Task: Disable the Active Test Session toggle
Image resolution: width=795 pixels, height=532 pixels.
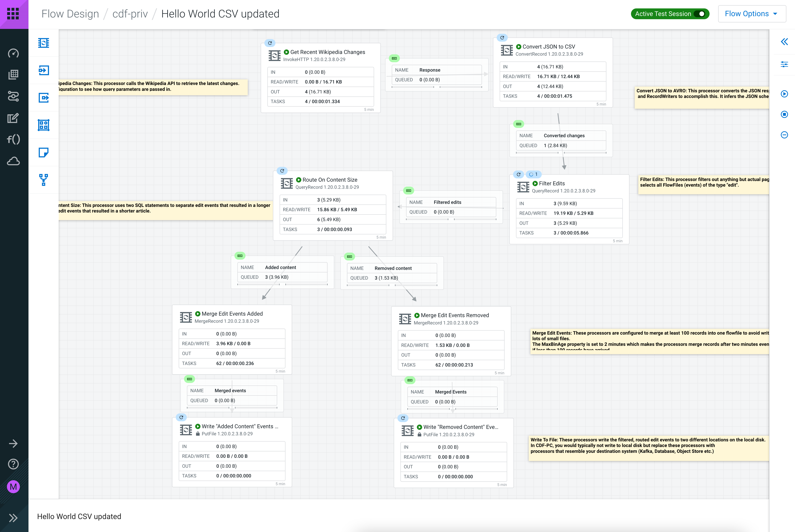Action: (700, 14)
